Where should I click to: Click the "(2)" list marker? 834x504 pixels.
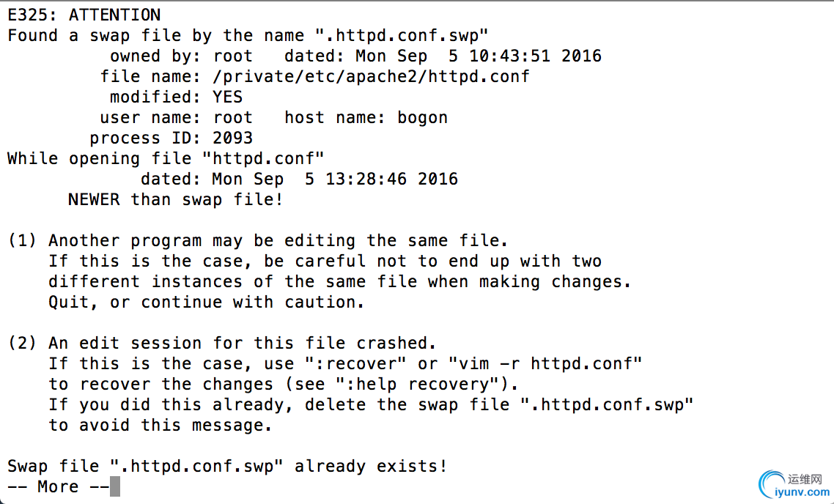22,344
